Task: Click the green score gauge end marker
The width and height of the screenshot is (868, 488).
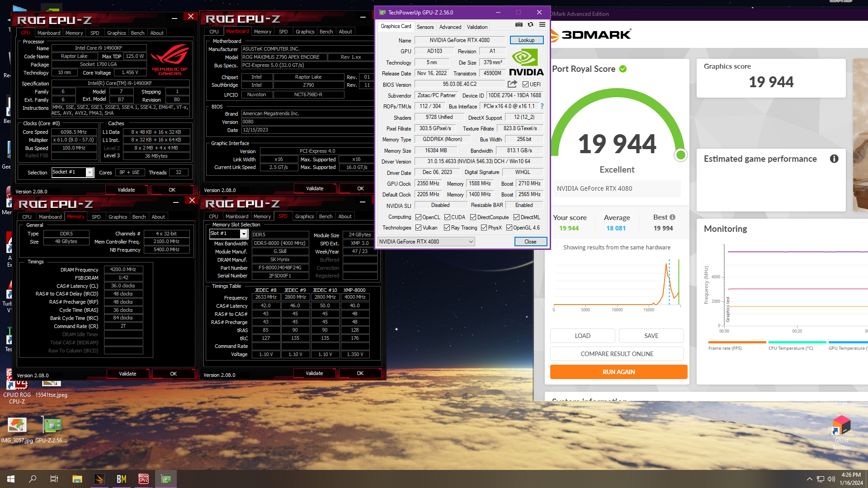Action: coord(680,155)
